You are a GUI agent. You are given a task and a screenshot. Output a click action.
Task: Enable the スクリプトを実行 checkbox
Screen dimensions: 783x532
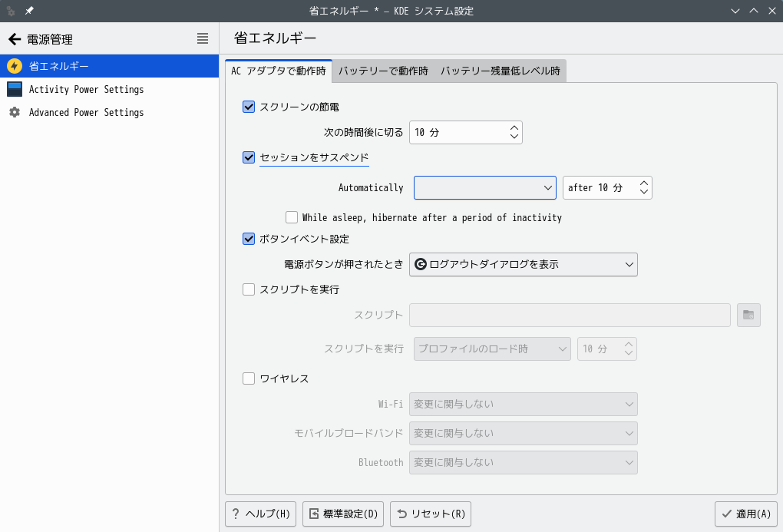(249, 289)
